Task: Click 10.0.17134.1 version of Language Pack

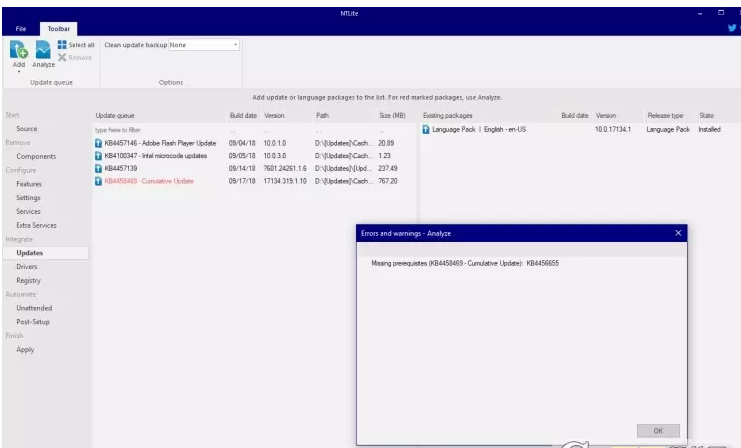Action: click(x=613, y=129)
